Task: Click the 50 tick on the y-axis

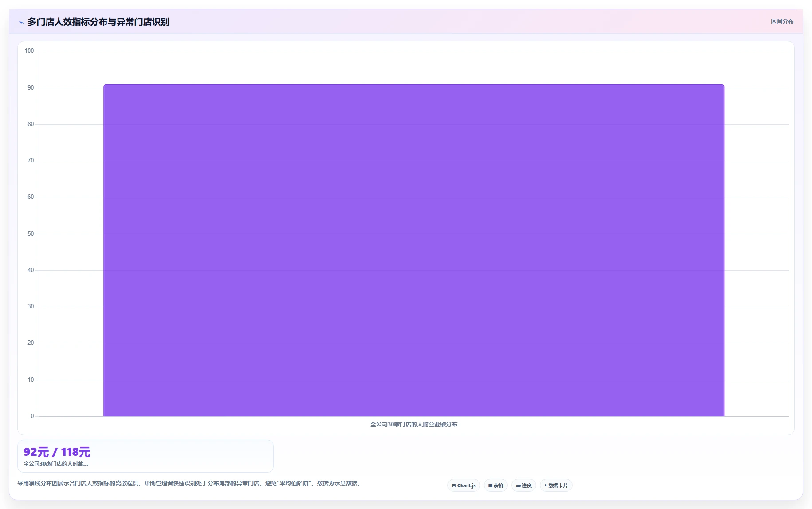Action: pyautogui.click(x=31, y=234)
